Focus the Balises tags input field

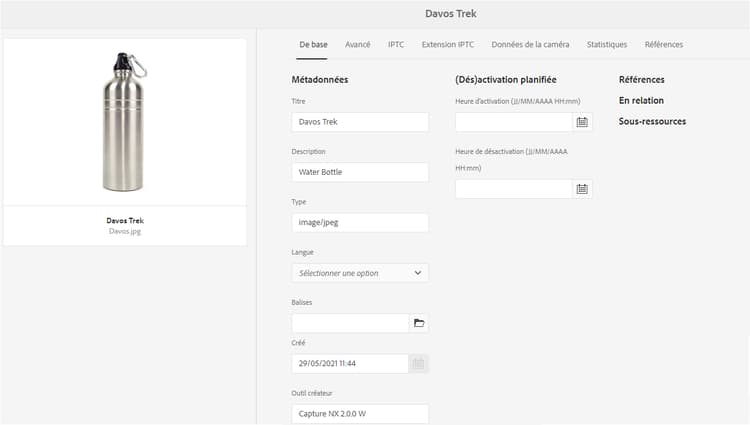tap(350, 323)
